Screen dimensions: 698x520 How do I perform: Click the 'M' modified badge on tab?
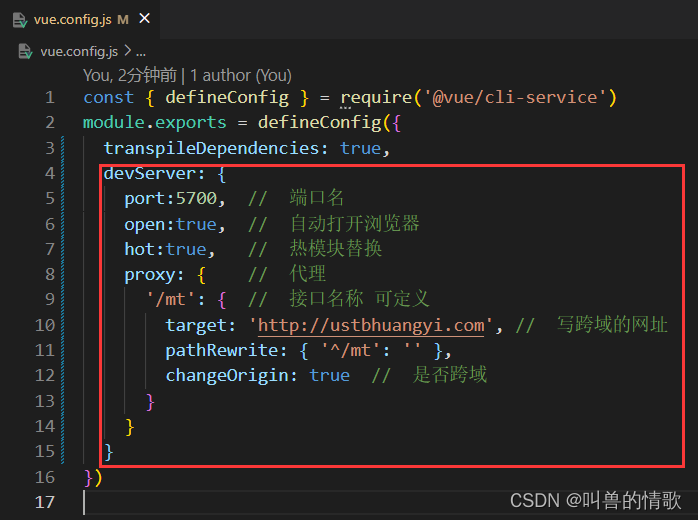click(123, 20)
